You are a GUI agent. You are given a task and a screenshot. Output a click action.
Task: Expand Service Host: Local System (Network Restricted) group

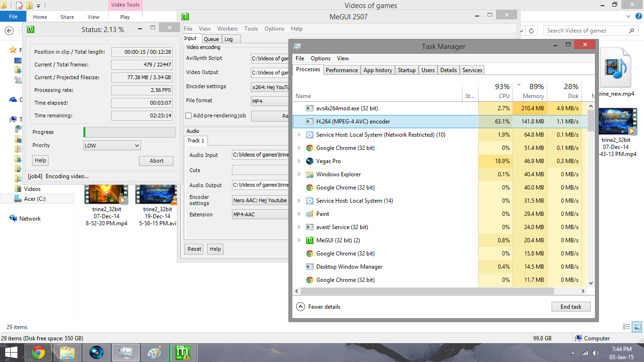(299, 135)
